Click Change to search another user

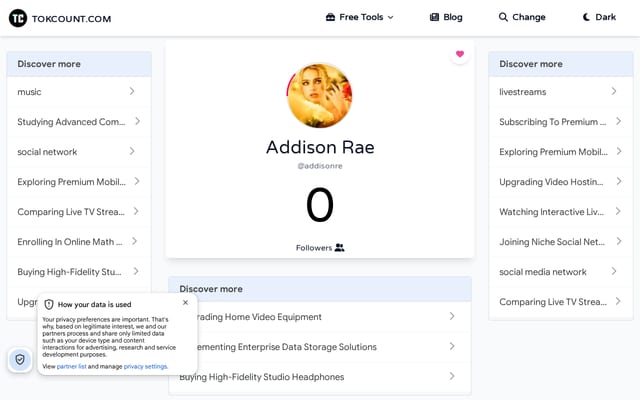(522, 17)
